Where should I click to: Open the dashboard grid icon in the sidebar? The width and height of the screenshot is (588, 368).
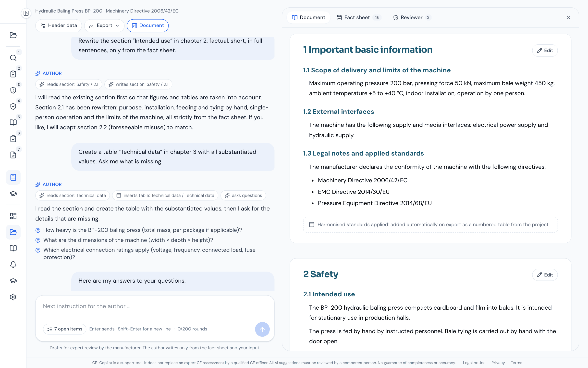point(13,216)
